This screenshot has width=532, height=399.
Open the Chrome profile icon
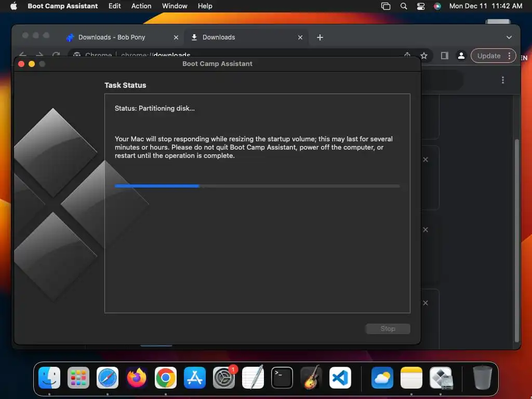coord(461,56)
